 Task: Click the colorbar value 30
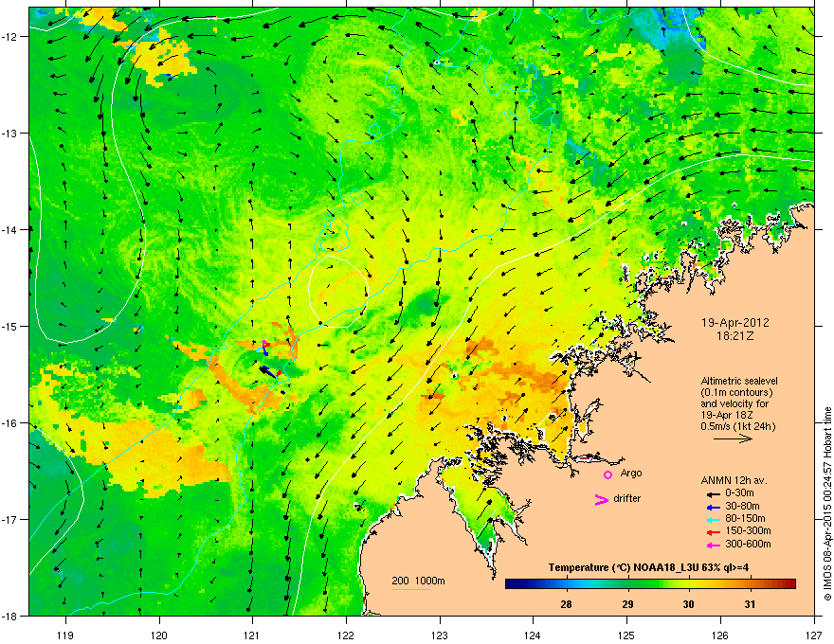tap(688, 604)
